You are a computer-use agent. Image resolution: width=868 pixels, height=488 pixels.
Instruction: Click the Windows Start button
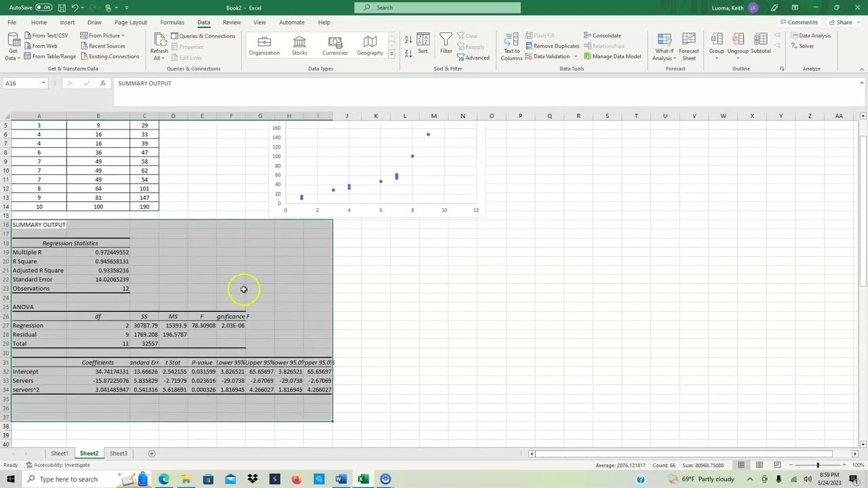(x=11, y=479)
